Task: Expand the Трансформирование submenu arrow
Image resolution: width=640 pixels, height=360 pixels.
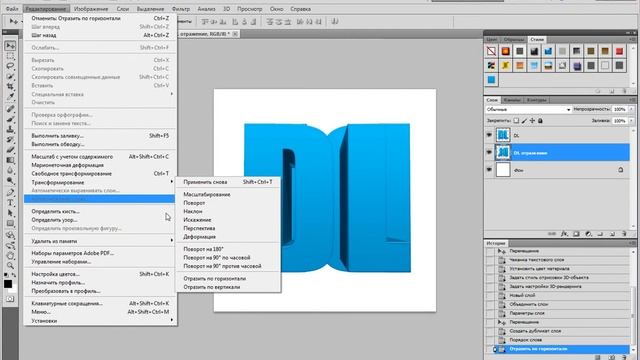Action: click(171, 182)
